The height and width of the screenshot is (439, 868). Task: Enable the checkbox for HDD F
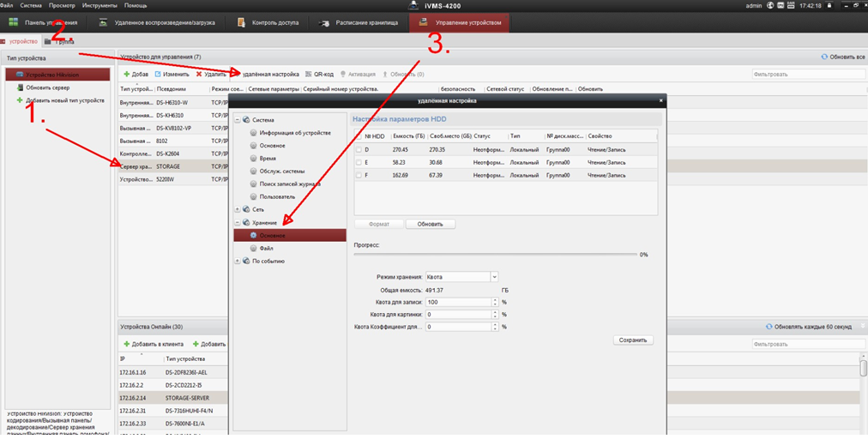[359, 175]
